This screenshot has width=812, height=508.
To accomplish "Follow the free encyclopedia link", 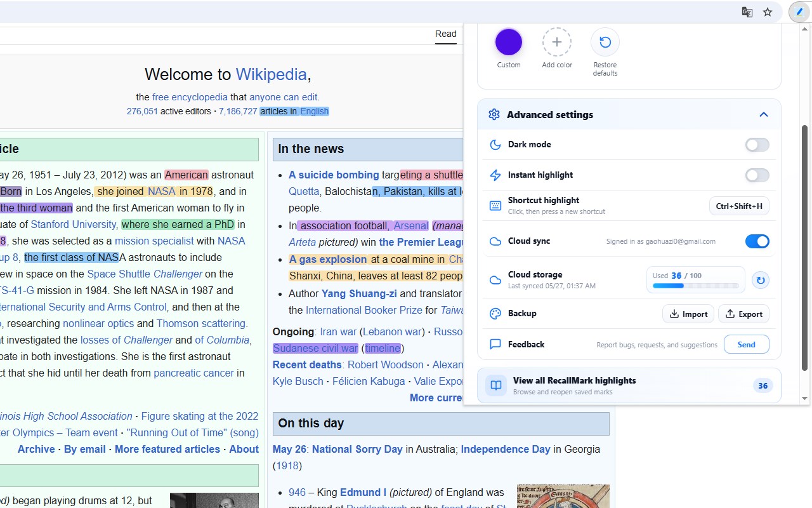I will tap(190, 97).
